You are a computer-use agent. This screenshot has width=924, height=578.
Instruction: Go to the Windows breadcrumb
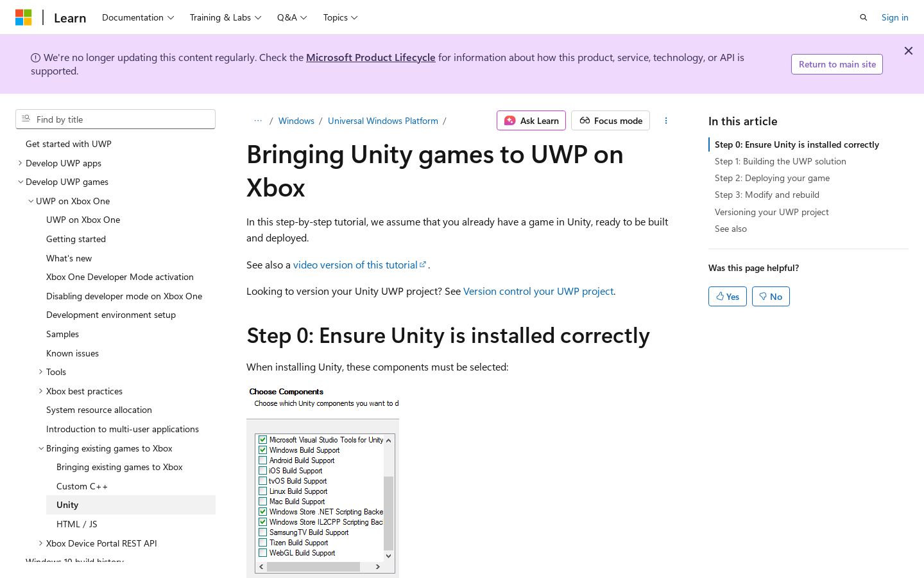tap(296, 121)
